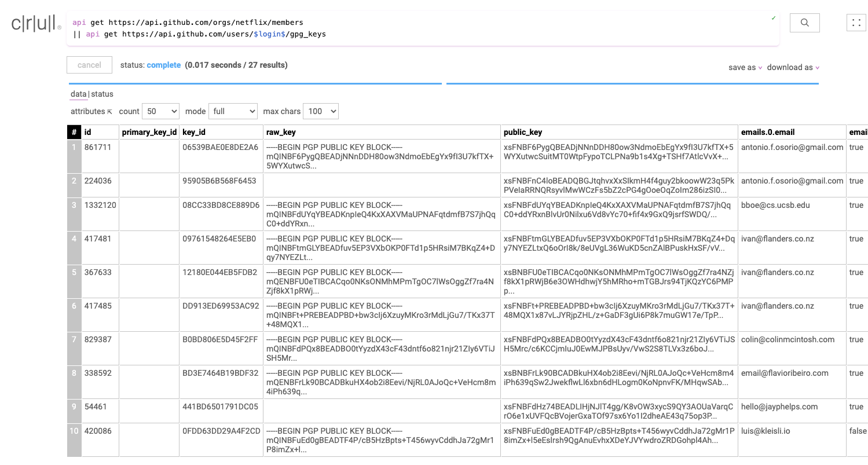This screenshot has height=465, width=868.
Task: Expand the save as menu
Action: [x=745, y=68]
